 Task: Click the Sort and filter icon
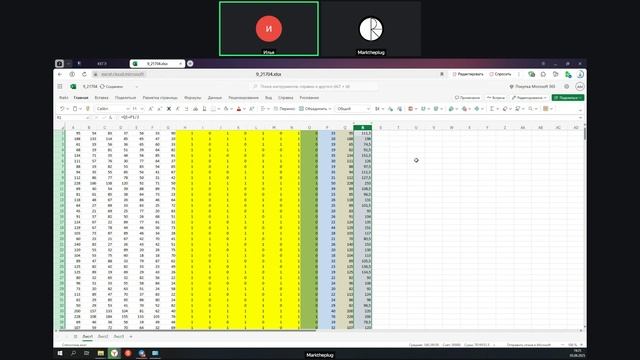pos(519,109)
